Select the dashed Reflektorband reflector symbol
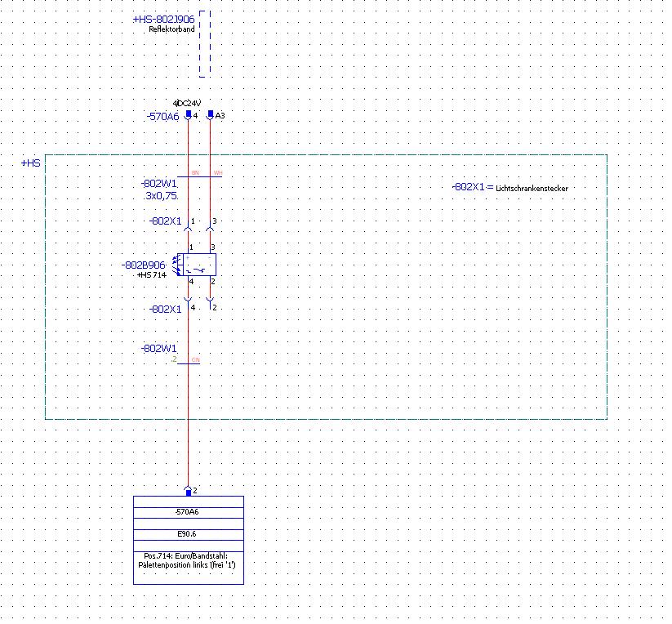Image resolution: width=672 pixels, height=624 pixels. point(207,45)
